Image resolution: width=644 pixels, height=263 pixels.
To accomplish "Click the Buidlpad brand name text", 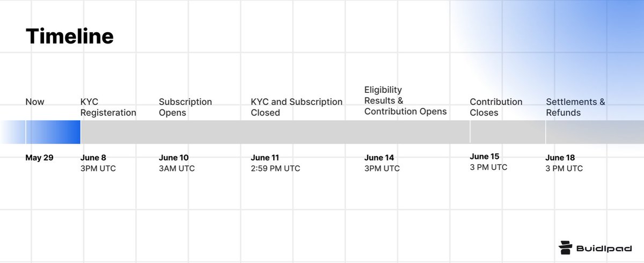I will pyautogui.click(x=604, y=249).
